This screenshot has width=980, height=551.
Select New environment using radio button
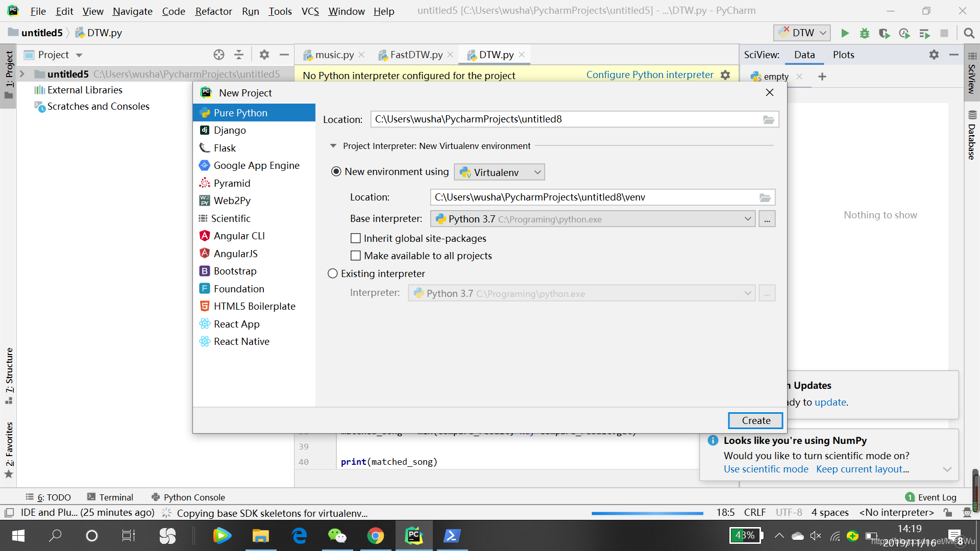336,171
